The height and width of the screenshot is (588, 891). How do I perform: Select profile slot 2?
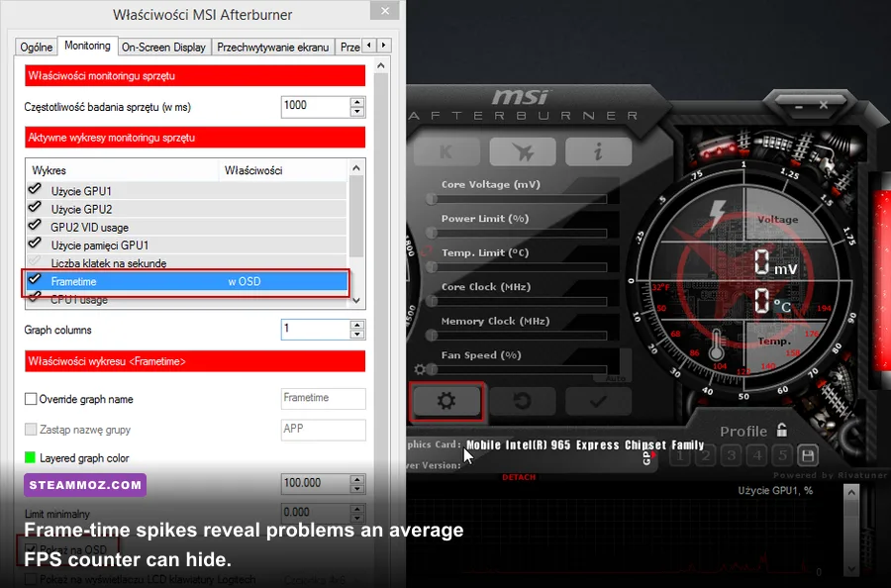[706, 455]
